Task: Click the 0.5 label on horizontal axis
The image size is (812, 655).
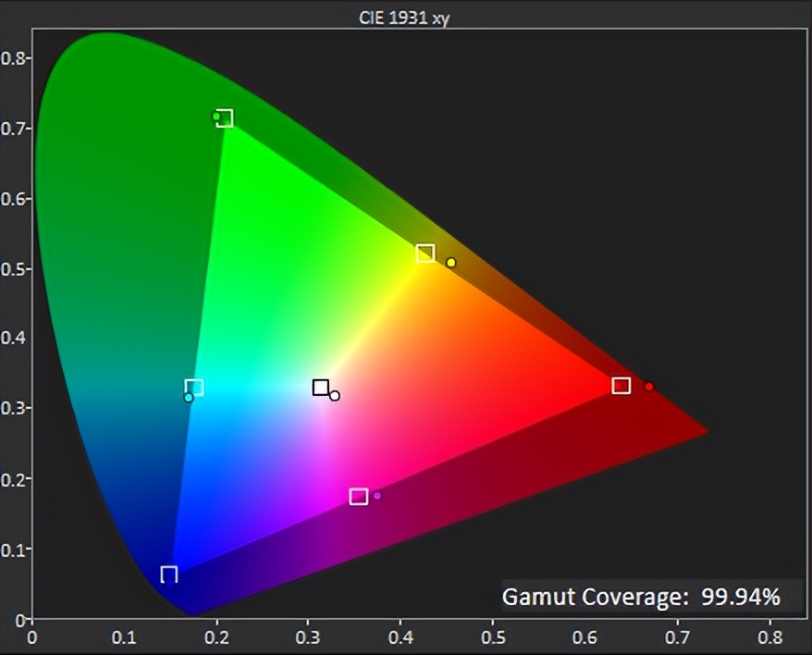Action: [x=493, y=637]
